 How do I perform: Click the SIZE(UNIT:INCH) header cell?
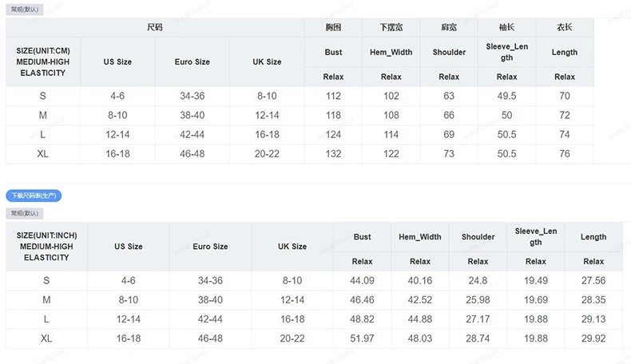coord(46,247)
